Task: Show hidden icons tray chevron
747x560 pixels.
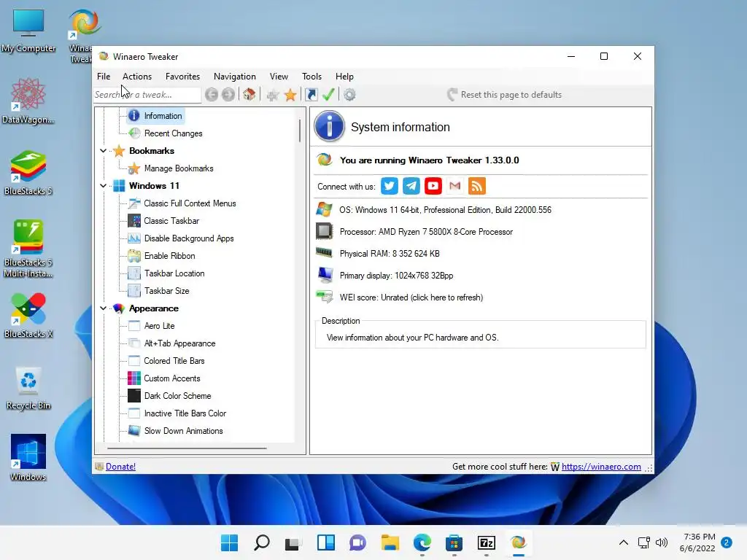Action: pos(623,542)
